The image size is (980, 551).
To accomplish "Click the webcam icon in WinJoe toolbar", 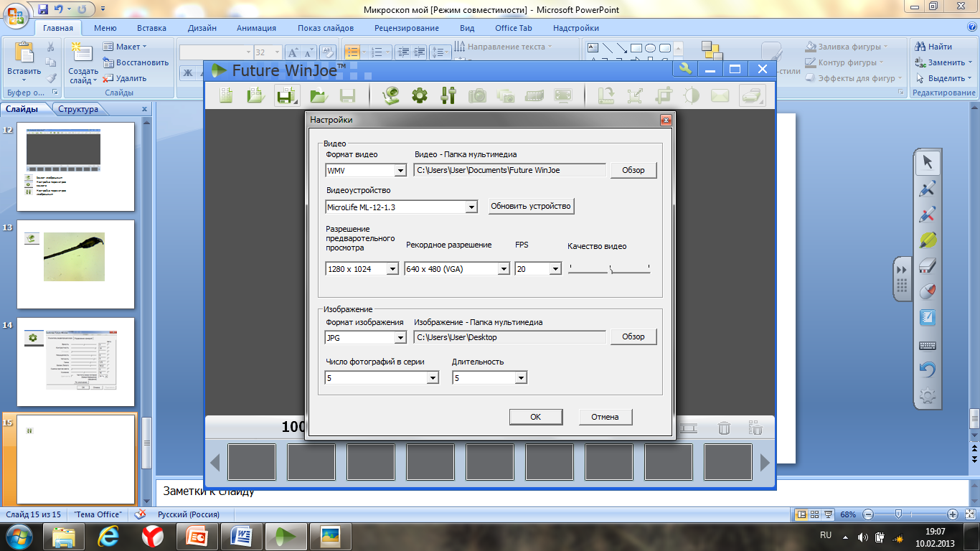I will 391,95.
